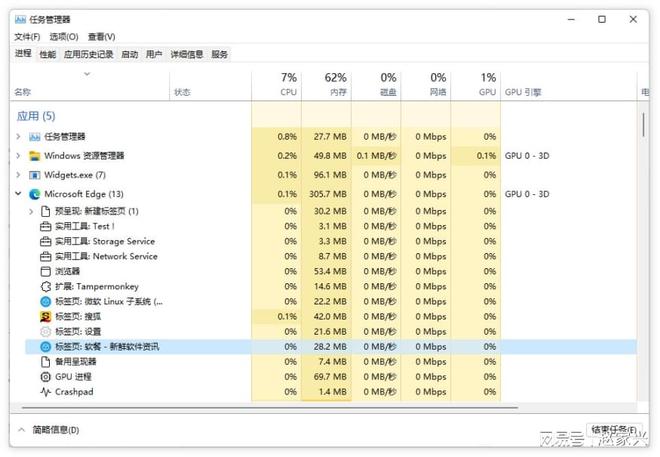
Task: Click the vertical scrollbar thumb
Action: click(644, 125)
